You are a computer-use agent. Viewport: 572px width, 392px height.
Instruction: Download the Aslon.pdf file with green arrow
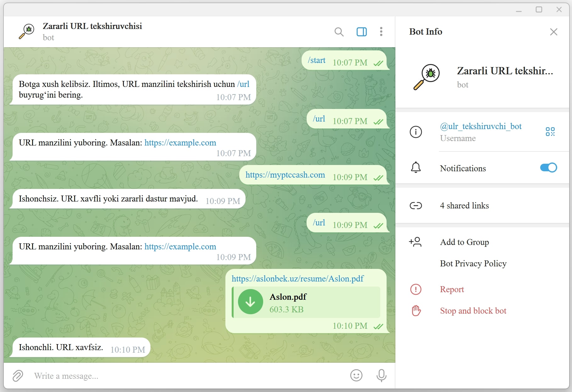pos(251,302)
